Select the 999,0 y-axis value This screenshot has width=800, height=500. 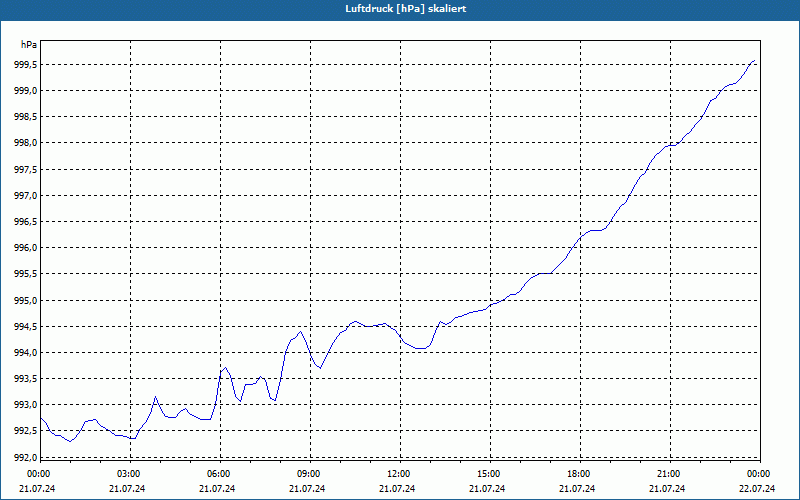coord(26,91)
